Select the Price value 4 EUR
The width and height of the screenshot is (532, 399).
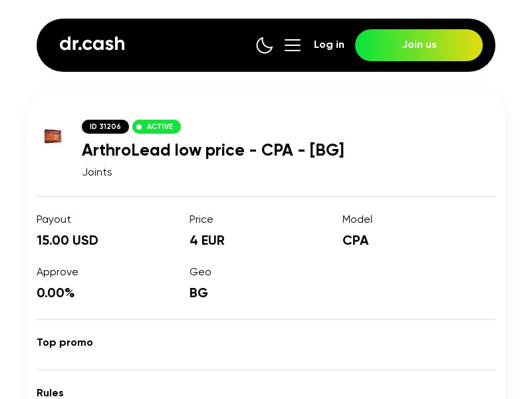coord(207,240)
